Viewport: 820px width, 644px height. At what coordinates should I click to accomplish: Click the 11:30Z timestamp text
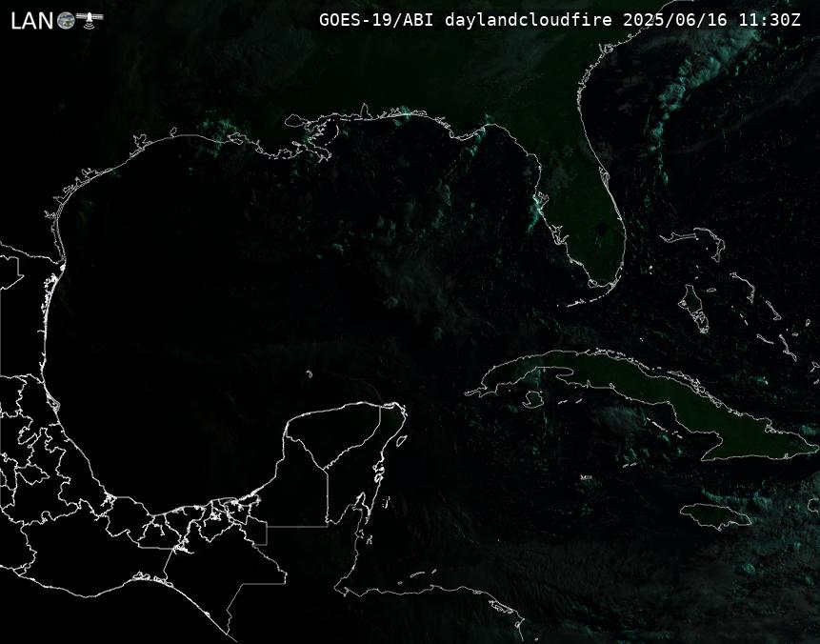[x=770, y=20]
